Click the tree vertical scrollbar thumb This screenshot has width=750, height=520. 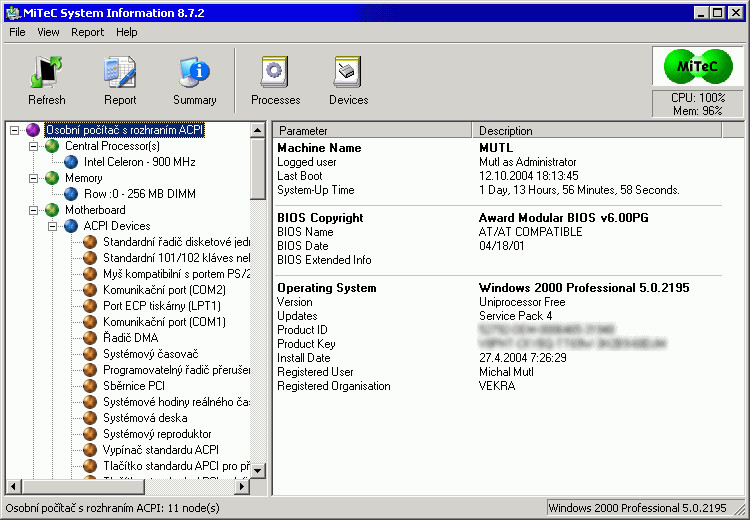257,168
